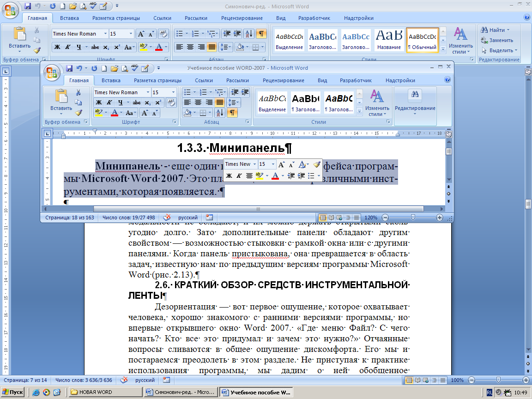Click Internet Explorer quick launch icon
The height and width of the screenshot is (399, 532).
[36, 392]
